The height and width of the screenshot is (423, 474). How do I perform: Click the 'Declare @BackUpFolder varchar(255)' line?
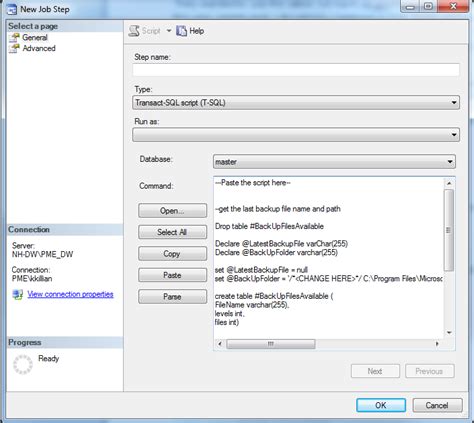pos(276,253)
